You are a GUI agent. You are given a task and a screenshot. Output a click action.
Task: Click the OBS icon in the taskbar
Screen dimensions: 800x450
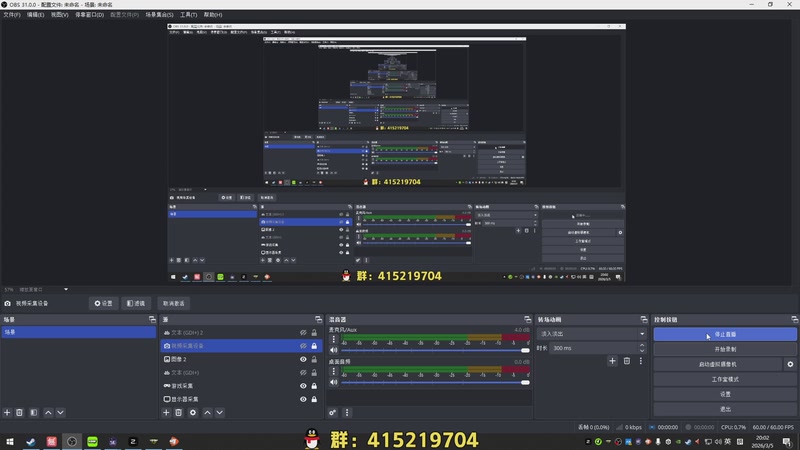coord(71,441)
